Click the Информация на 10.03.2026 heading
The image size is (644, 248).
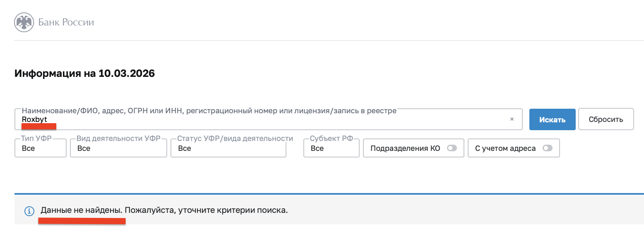(x=84, y=74)
